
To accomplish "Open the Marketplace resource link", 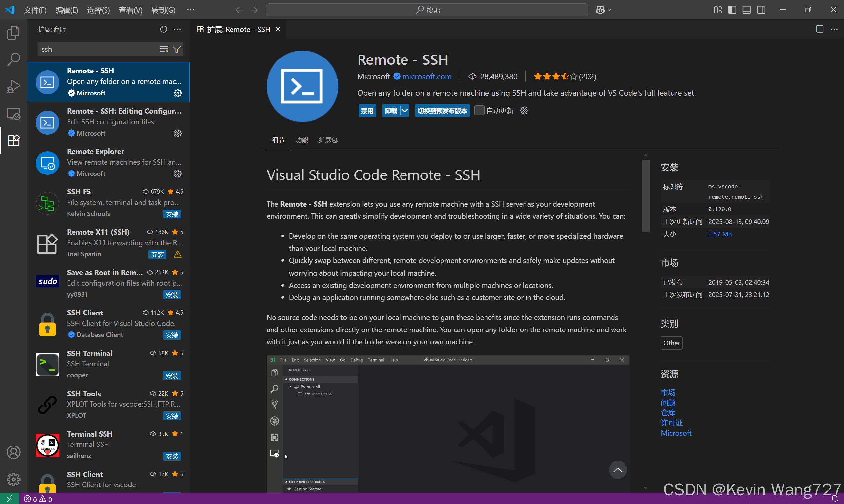I will pyautogui.click(x=668, y=392).
